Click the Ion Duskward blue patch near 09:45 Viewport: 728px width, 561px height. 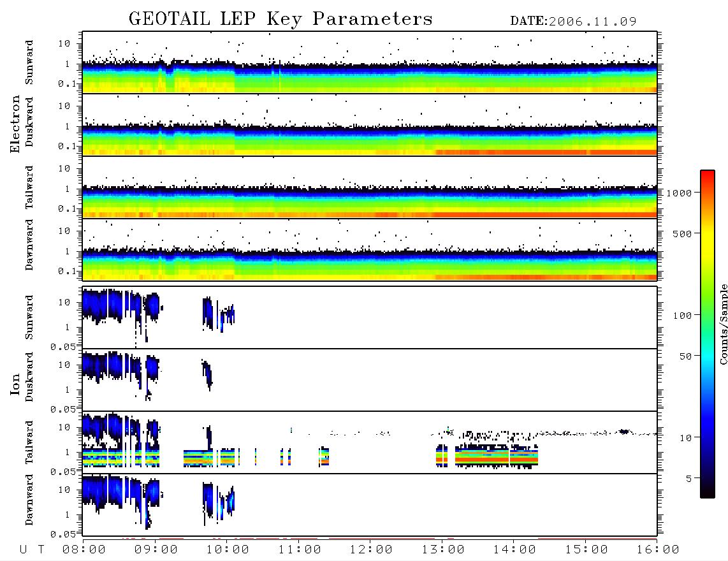[x=208, y=374]
